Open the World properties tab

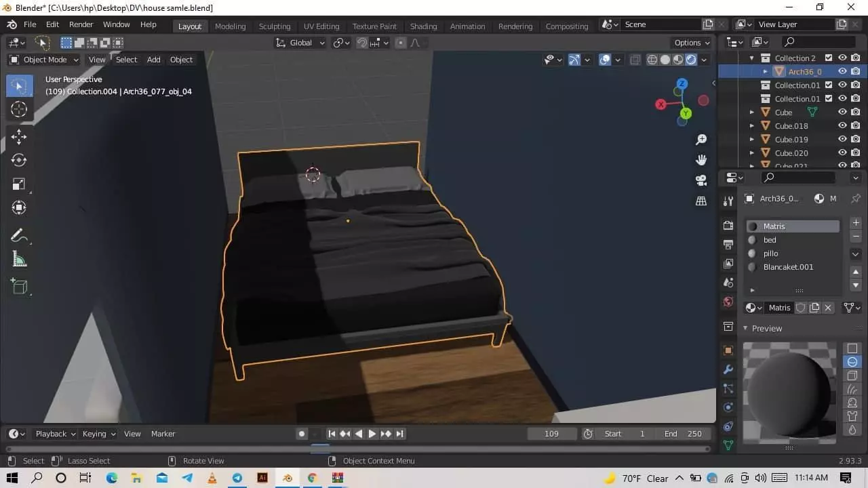(728, 302)
